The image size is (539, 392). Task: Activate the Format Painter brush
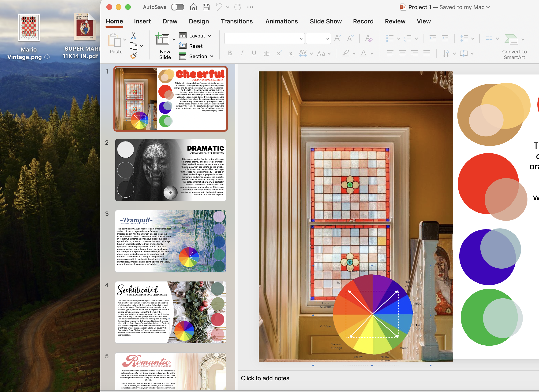tap(134, 56)
